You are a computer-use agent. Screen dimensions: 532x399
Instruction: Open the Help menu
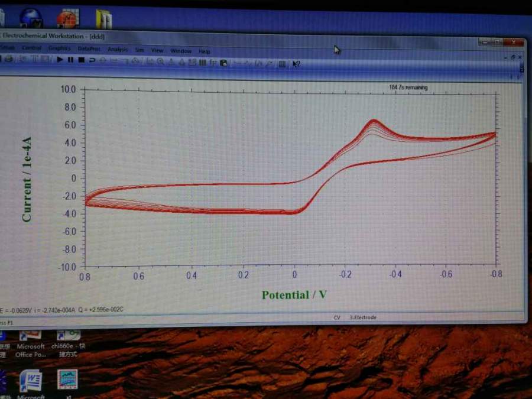(x=205, y=51)
